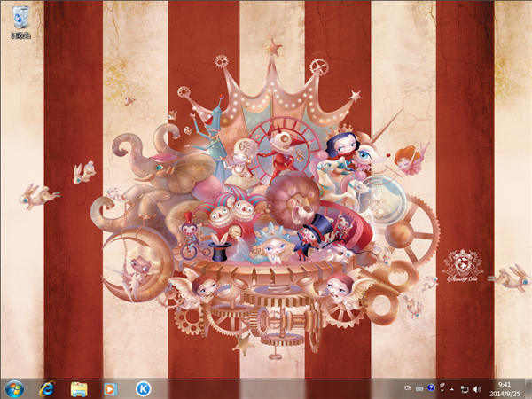The height and width of the screenshot is (399, 532).
Task: Launch the media player taskbar icon
Action: coord(111,388)
